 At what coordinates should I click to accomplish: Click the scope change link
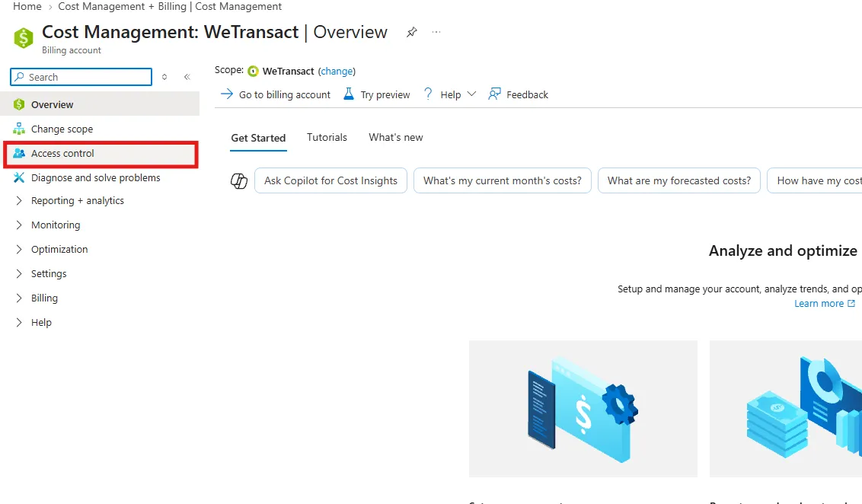337,71
